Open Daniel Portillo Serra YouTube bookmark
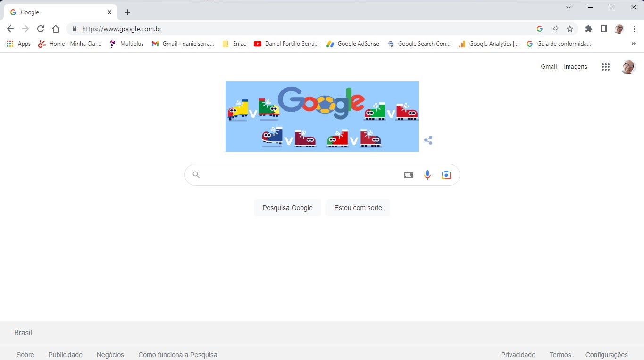 click(x=286, y=44)
